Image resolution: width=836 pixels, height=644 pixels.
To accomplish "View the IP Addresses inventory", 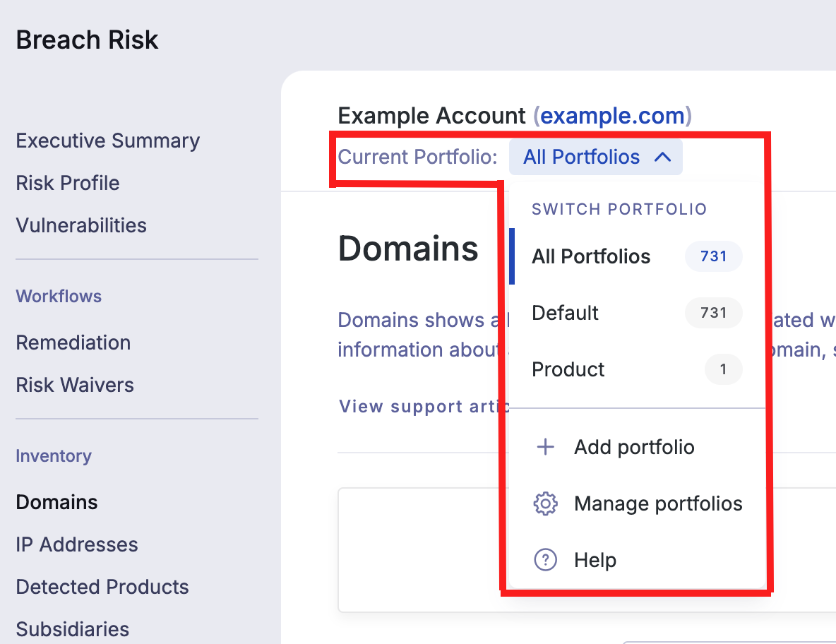I will click(76, 544).
